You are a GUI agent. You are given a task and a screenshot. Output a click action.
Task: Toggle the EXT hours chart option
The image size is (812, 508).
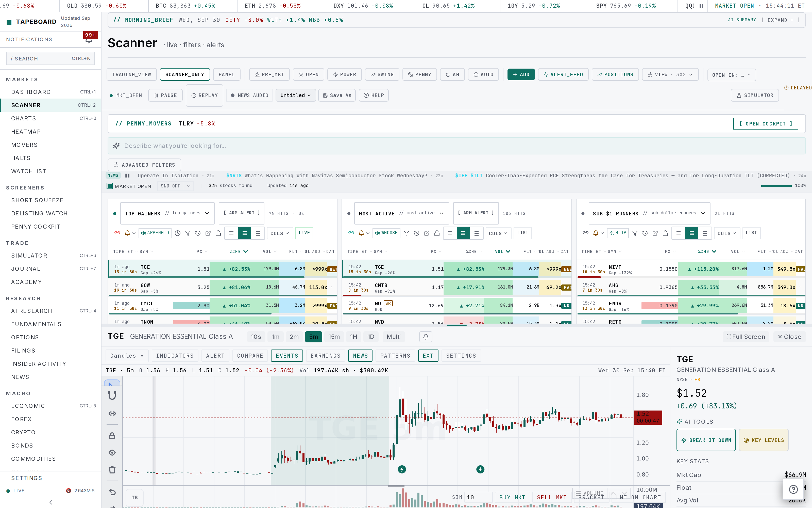click(x=428, y=356)
